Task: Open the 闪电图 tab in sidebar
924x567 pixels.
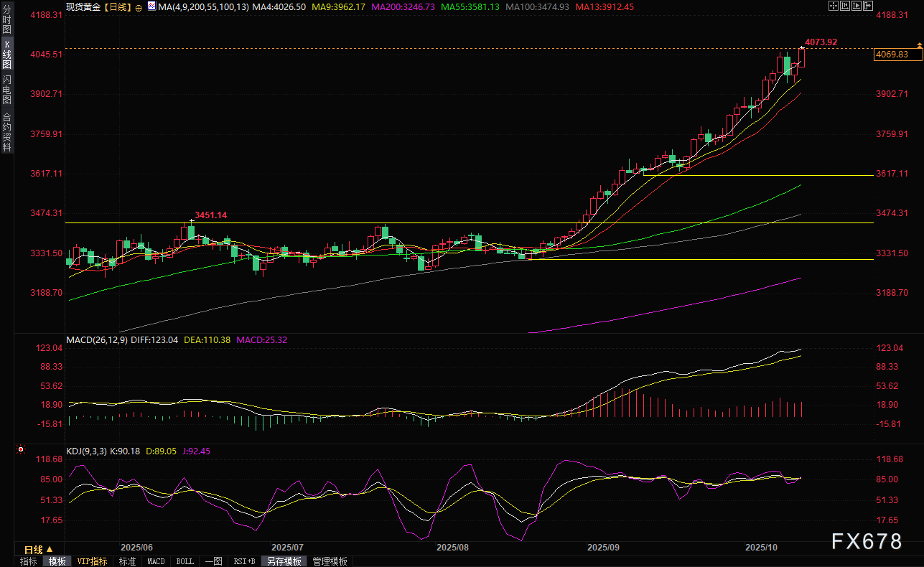Action: (6, 89)
